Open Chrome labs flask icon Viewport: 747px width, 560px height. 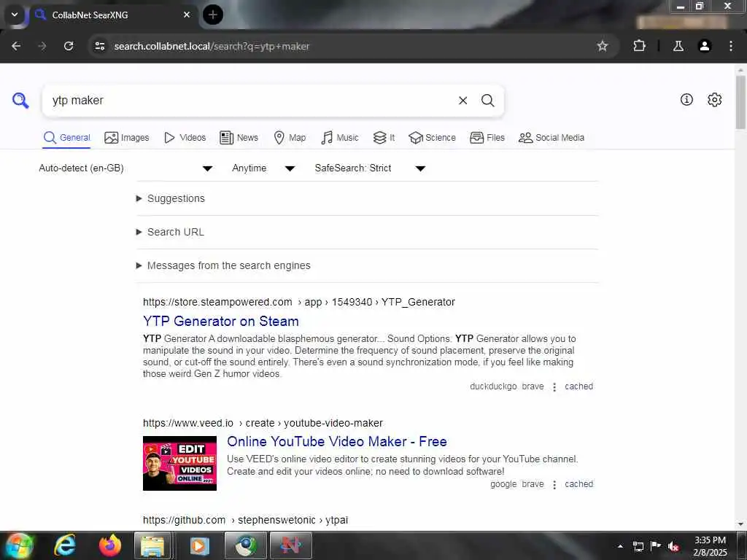(x=678, y=46)
